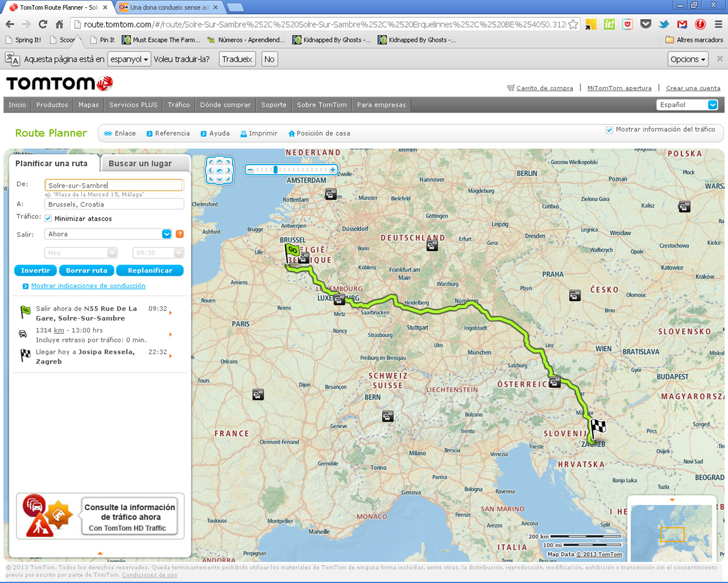
Task: Expand the browser translate language espanyol dropdown
Action: point(129,59)
